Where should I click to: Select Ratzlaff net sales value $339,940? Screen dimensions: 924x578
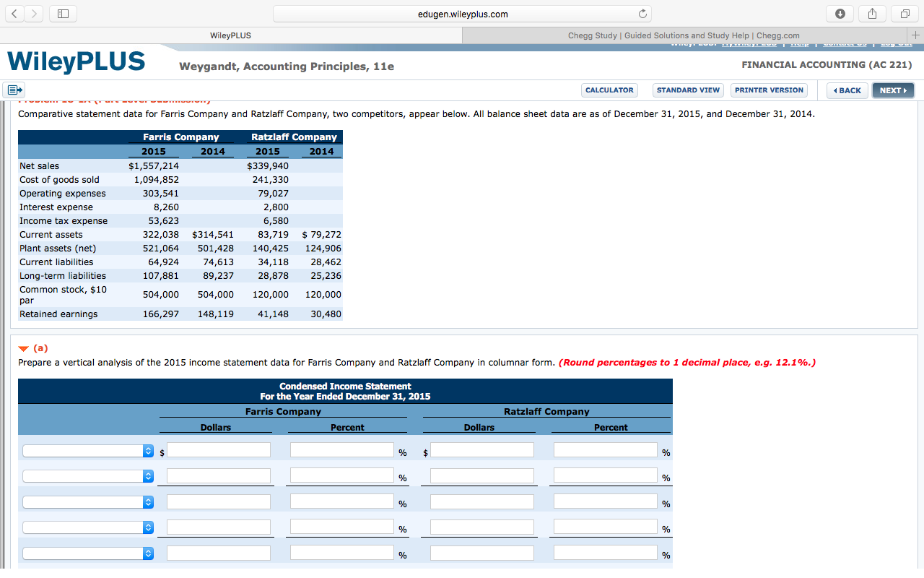click(268, 166)
